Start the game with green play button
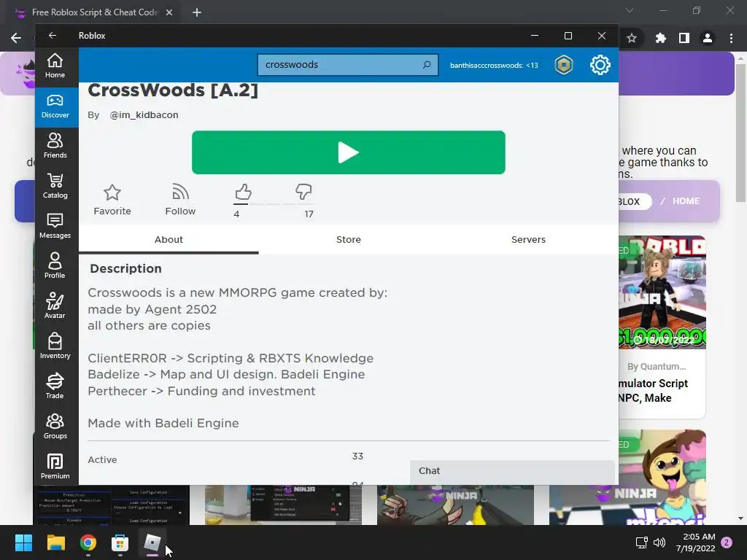 [x=348, y=152]
